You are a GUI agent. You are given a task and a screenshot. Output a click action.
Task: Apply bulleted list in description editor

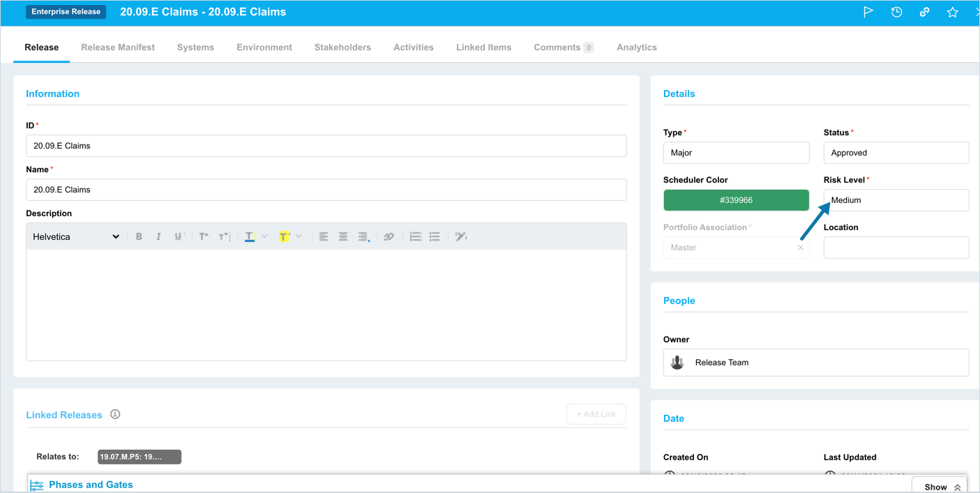[435, 237]
